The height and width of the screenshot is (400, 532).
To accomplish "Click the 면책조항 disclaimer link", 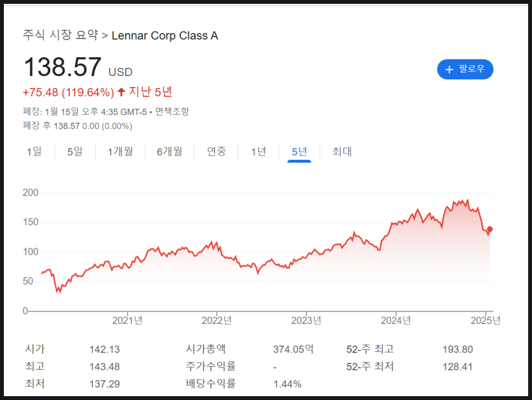I will pyautogui.click(x=172, y=111).
